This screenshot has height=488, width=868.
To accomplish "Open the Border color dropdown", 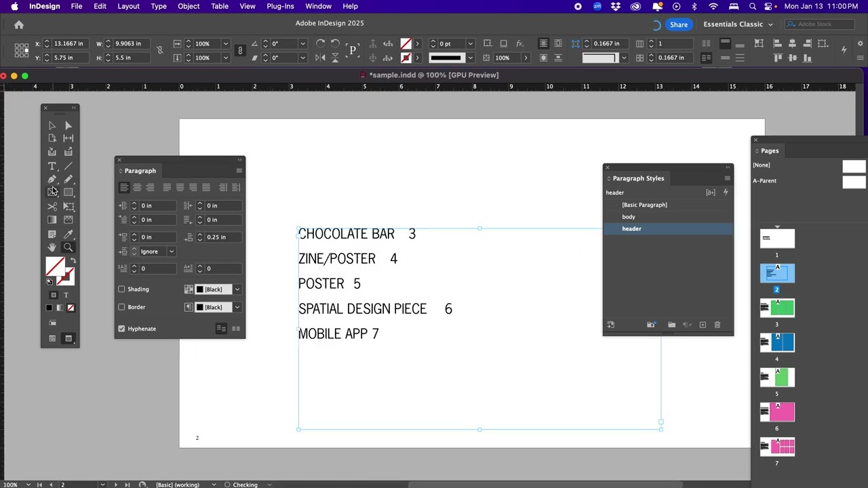I will [x=237, y=307].
